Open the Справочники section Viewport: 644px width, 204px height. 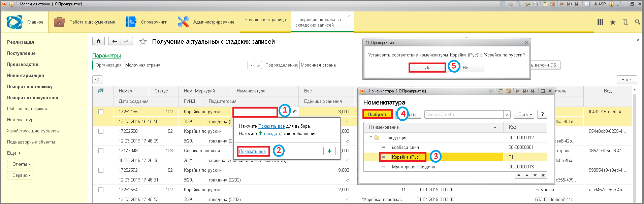click(x=147, y=22)
